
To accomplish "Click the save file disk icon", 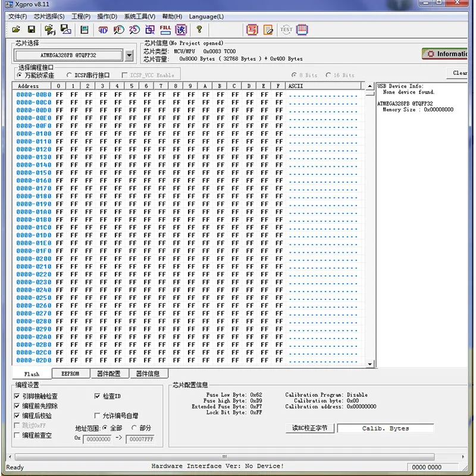I will 33,29.
